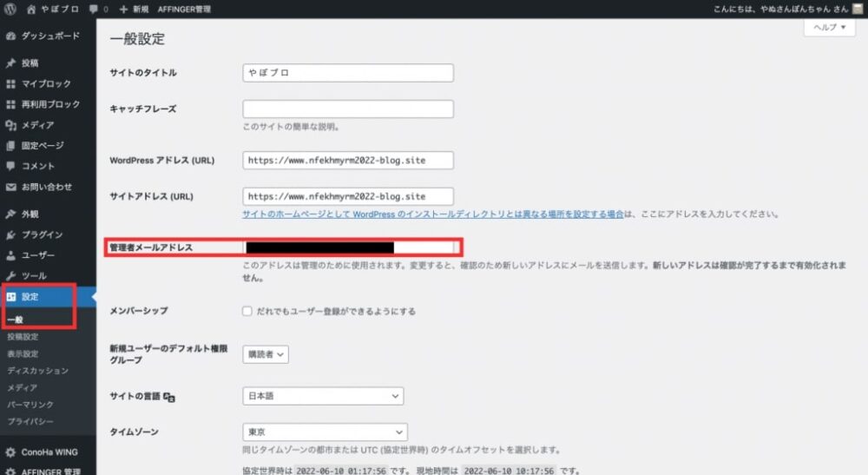
Task: Click the 外観 paintbrush icon
Action: (10, 214)
